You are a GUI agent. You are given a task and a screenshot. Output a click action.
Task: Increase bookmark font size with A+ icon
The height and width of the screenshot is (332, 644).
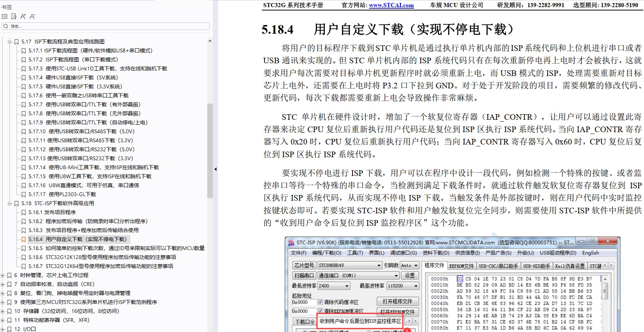[x=23, y=16]
